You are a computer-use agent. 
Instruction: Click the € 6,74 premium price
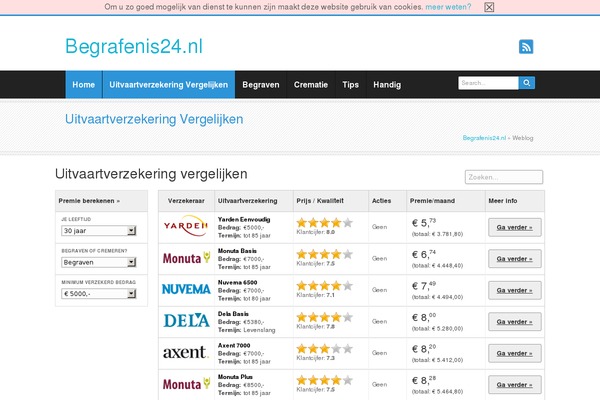[x=424, y=254]
